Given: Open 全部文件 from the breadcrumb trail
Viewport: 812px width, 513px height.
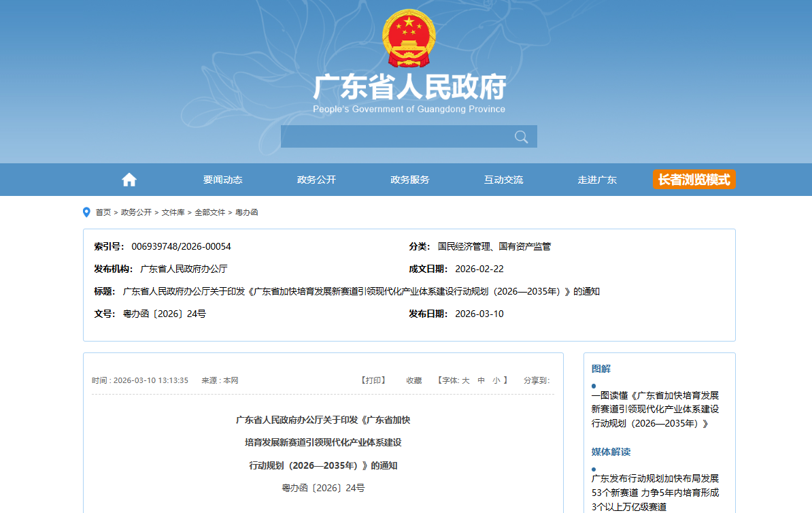Looking at the screenshot, I should click(212, 212).
